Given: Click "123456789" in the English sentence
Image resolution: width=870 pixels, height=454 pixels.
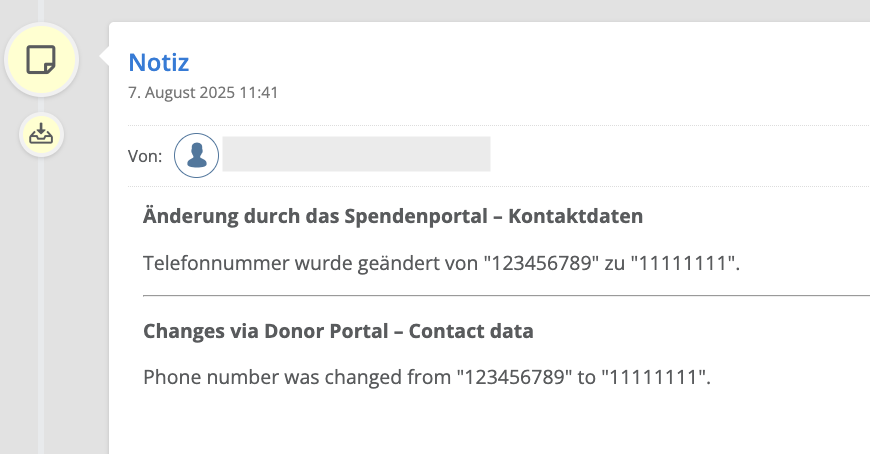Looking at the screenshot, I should coord(514,377).
